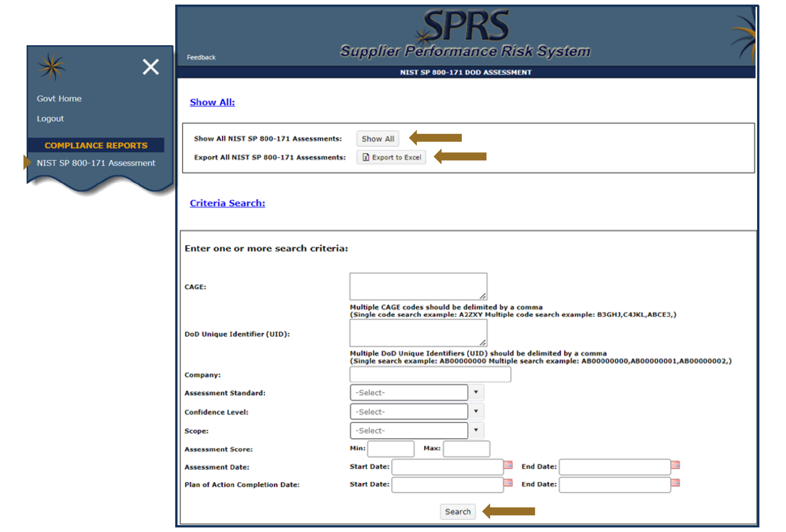The height and width of the screenshot is (532, 786).
Task: Click the Assessment Standard dropdown arrow
Action: [x=476, y=392]
